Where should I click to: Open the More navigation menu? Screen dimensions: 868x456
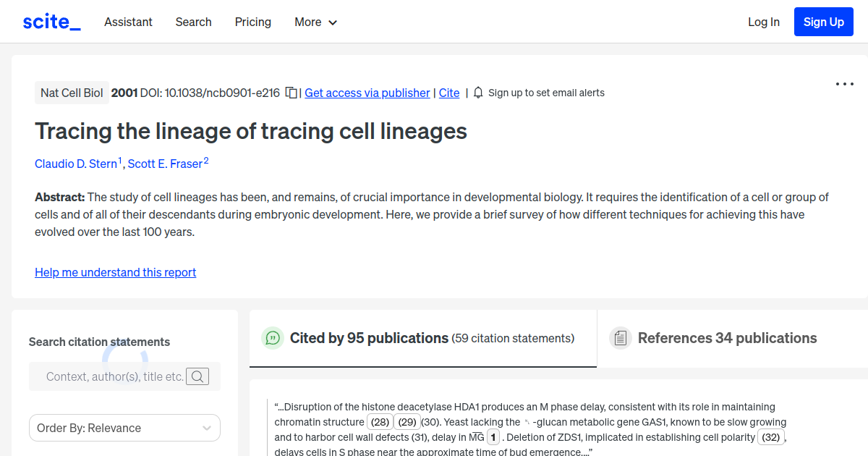(x=315, y=22)
